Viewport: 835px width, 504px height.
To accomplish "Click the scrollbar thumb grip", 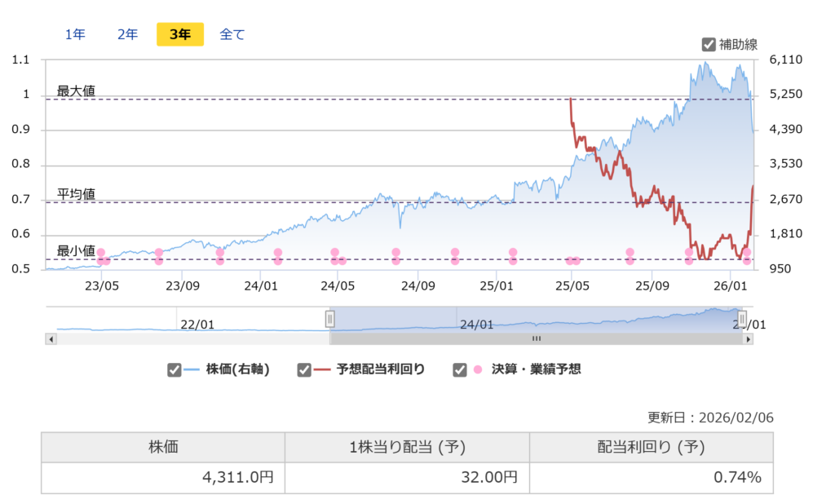I will point(537,338).
